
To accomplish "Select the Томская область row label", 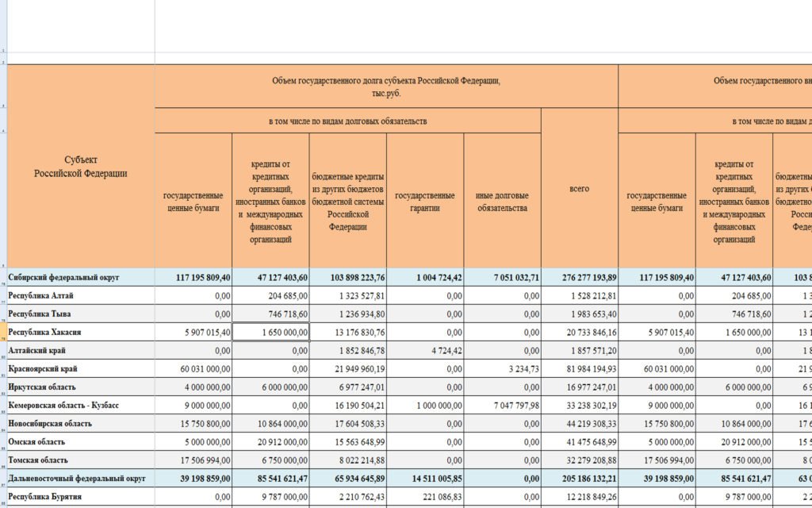I will click(81, 460).
